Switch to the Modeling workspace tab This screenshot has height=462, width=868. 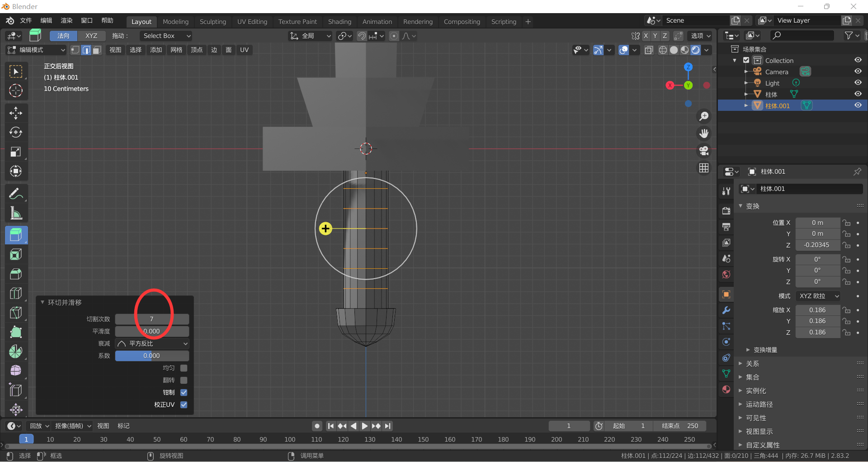pyautogui.click(x=175, y=22)
